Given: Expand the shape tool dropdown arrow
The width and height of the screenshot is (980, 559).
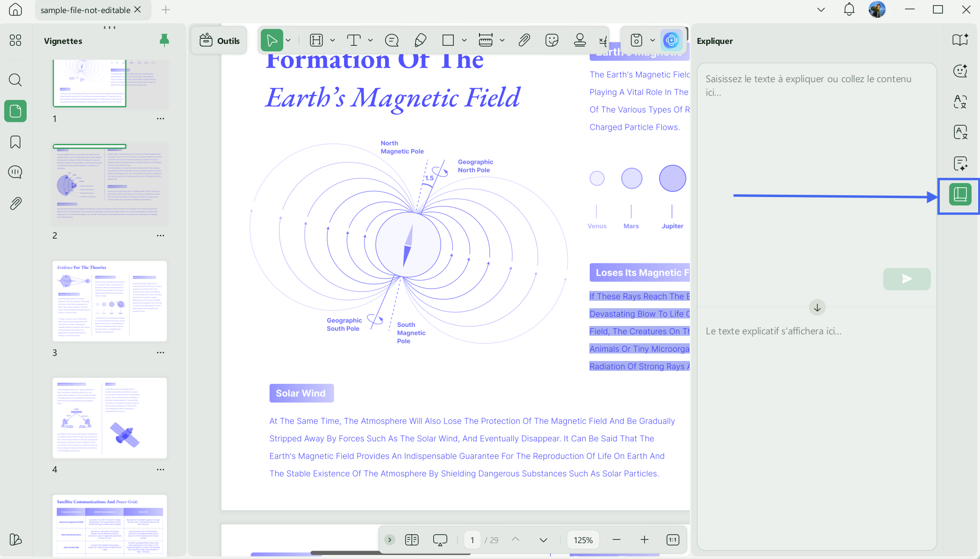Looking at the screenshot, I should point(464,41).
